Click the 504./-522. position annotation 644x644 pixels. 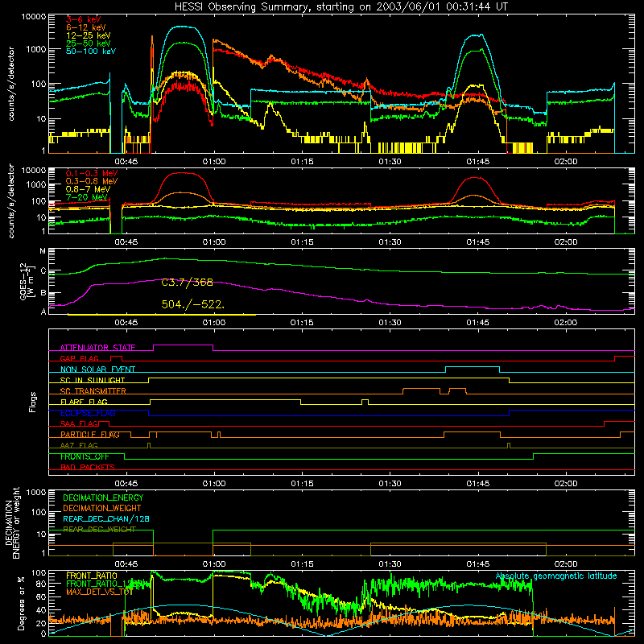click(x=193, y=305)
